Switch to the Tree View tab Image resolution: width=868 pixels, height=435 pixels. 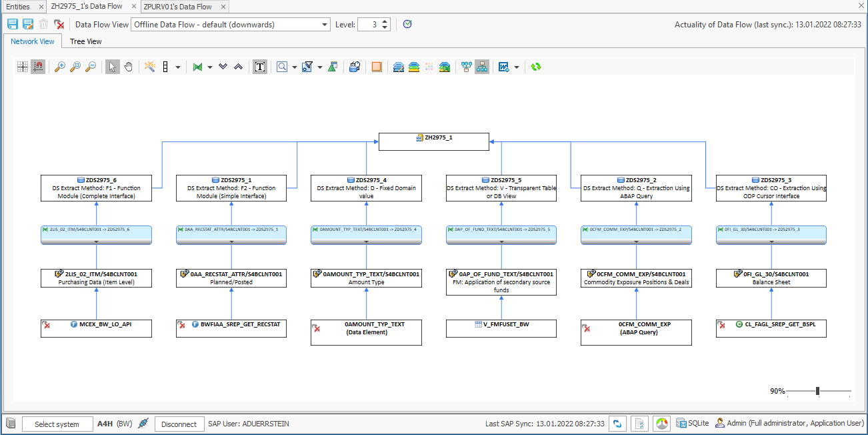pos(85,41)
